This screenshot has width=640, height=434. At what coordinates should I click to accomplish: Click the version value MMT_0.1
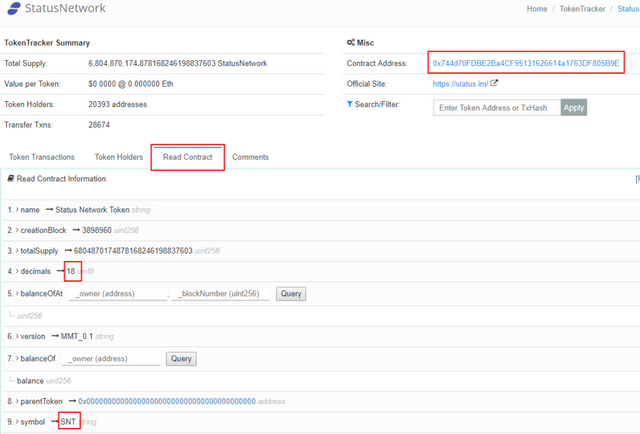pos(77,336)
